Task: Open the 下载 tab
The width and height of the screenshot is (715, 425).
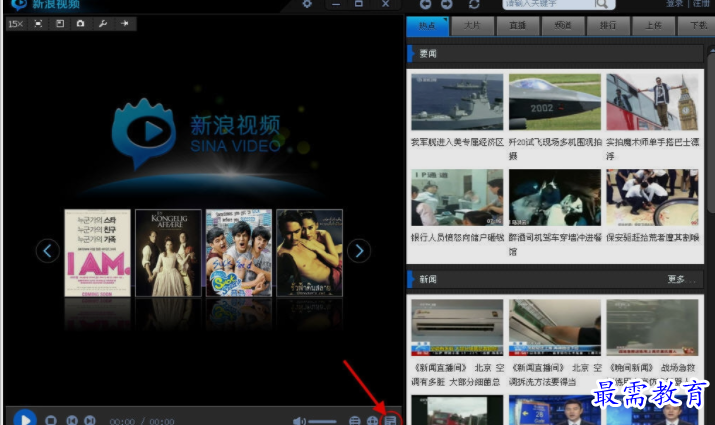Action: pyautogui.click(x=696, y=26)
